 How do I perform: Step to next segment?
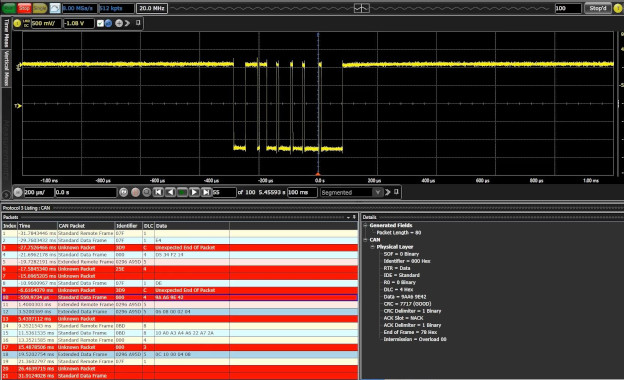194,193
